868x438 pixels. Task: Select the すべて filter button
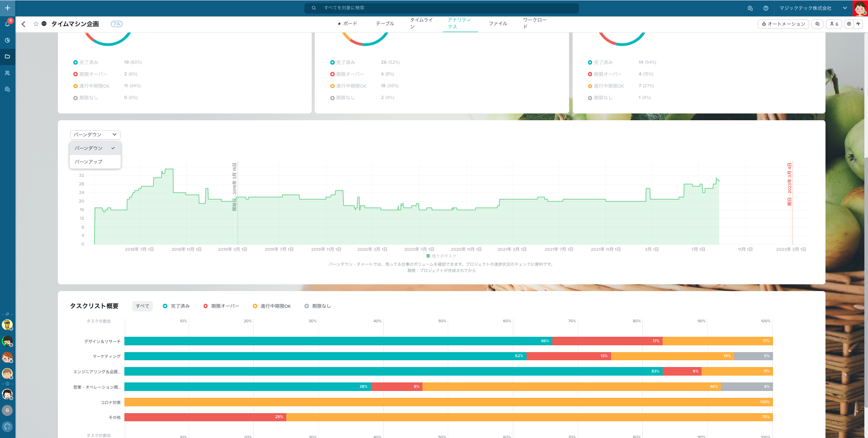click(142, 306)
